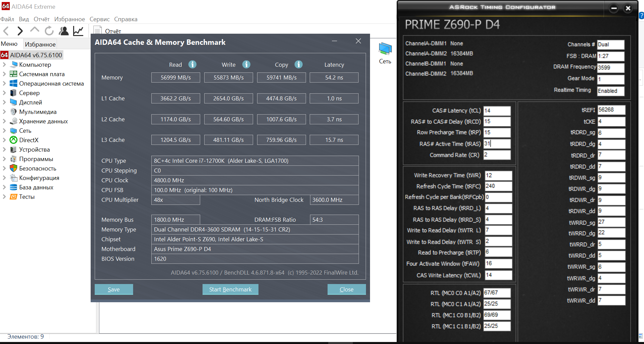The width and height of the screenshot is (644, 344).
Task: Click the Close button in benchmark dialog
Action: 346,289
